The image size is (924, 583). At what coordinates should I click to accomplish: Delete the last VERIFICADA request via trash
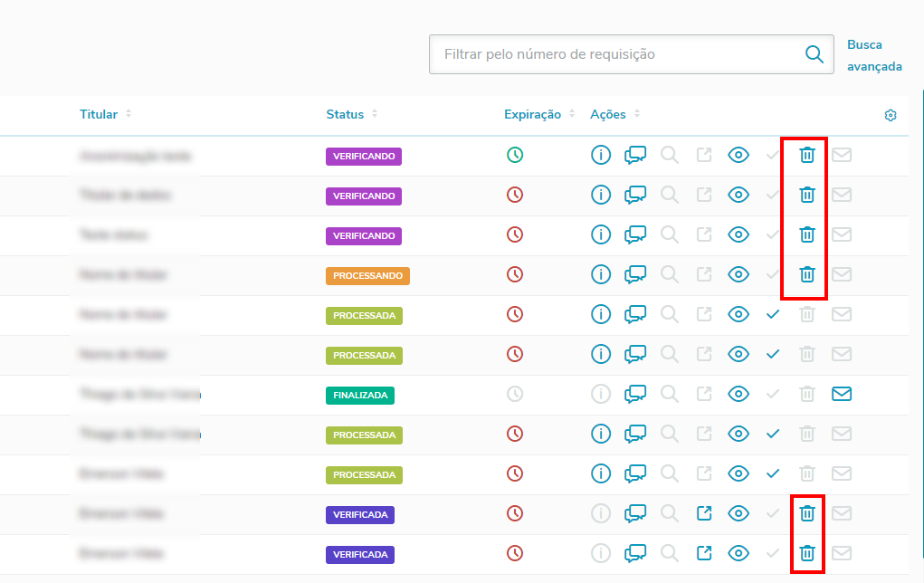pyautogui.click(x=806, y=553)
